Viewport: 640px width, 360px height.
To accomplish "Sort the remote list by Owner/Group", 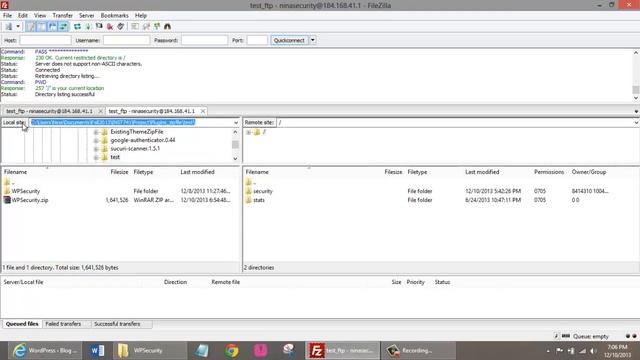I will 589,172.
